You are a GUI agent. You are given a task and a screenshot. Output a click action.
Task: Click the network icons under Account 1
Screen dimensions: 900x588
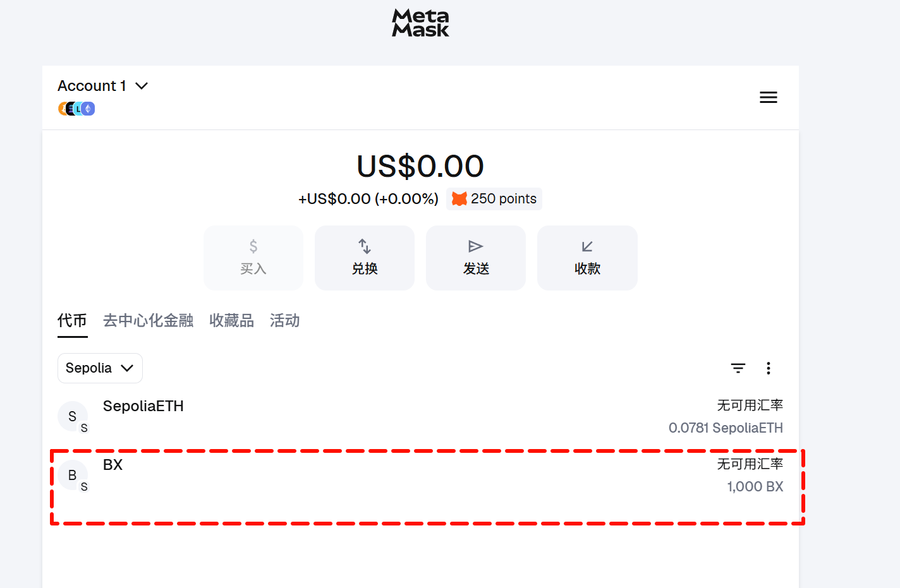point(76,109)
